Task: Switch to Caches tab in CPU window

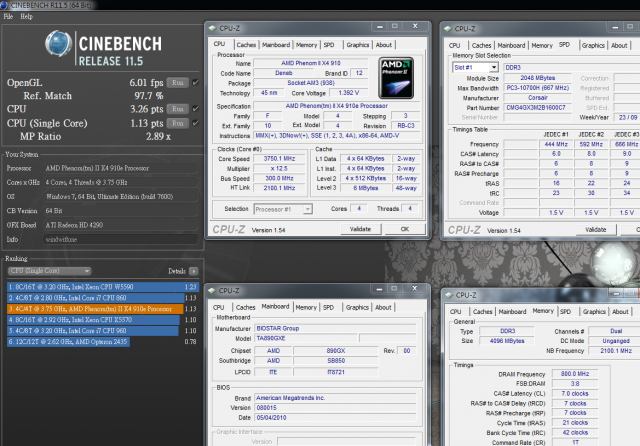Action: [246, 45]
